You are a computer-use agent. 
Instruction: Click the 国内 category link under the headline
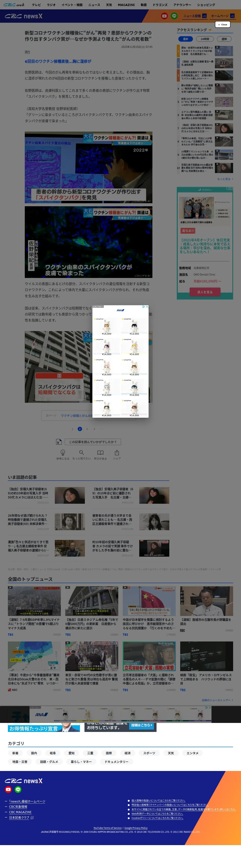[x=27, y=52]
